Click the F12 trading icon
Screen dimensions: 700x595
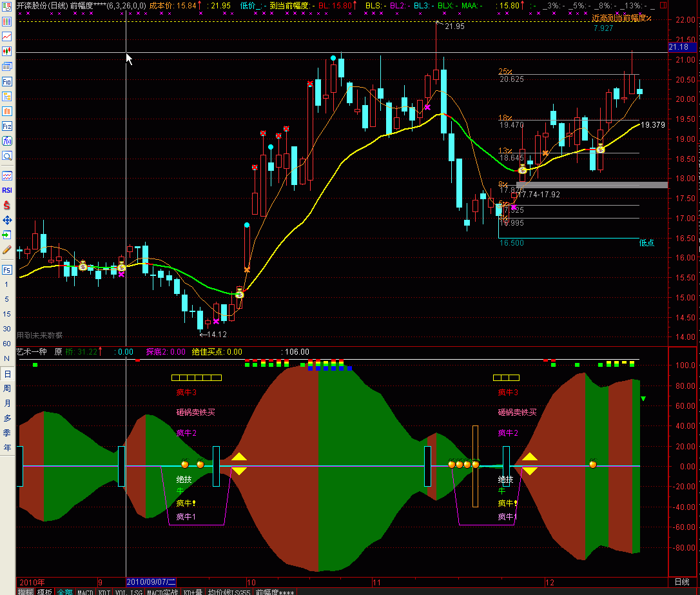click(x=6, y=126)
